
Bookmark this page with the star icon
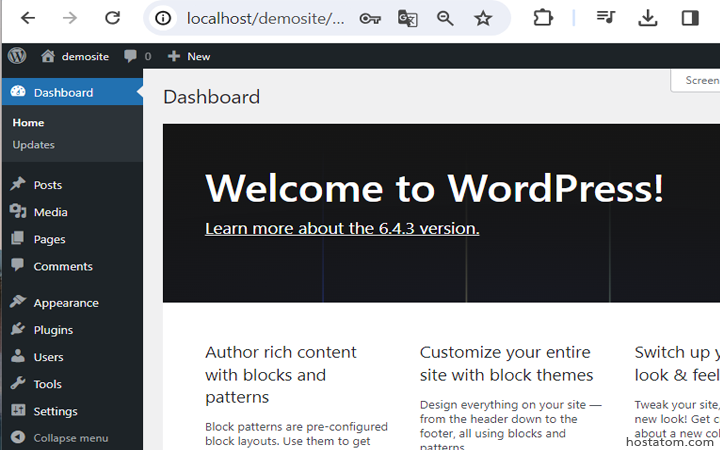click(483, 19)
